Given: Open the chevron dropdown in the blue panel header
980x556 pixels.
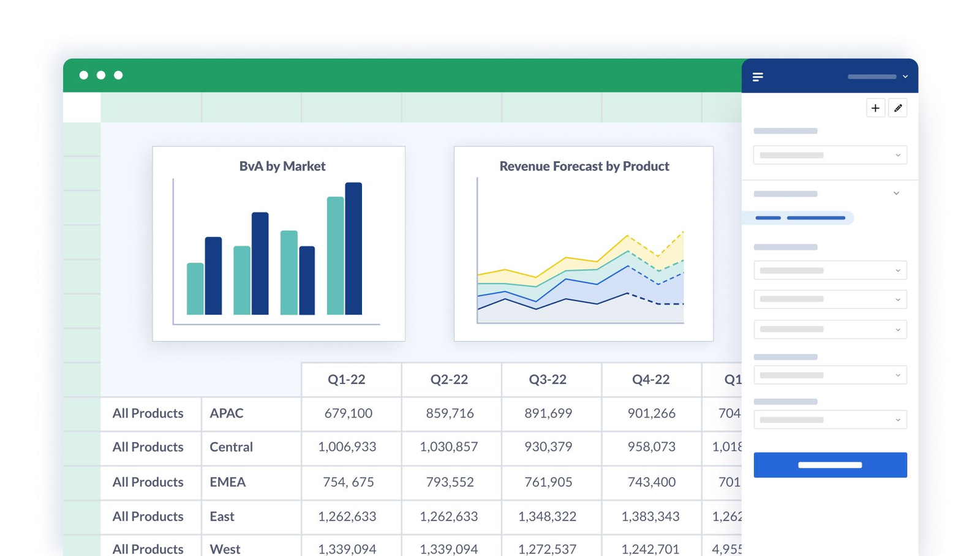Looking at the screenshot, I should [x=905, y=77].
